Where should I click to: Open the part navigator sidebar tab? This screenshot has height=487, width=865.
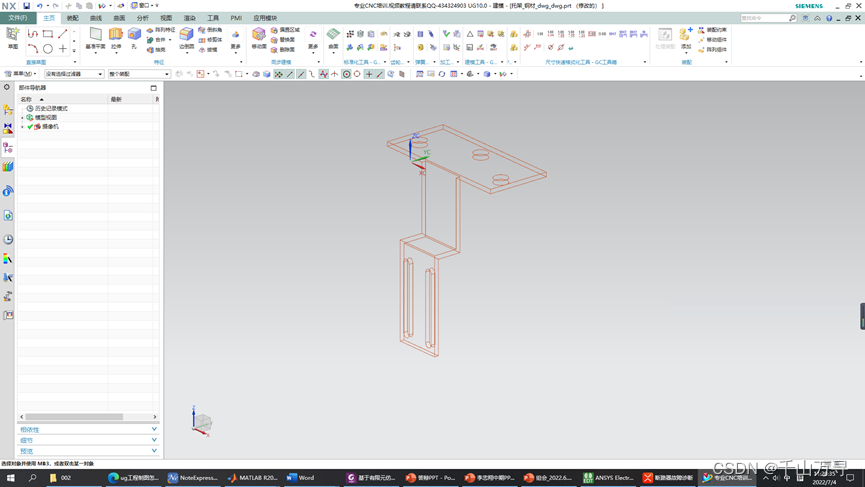pyautogui.click(x=8, y=148)
